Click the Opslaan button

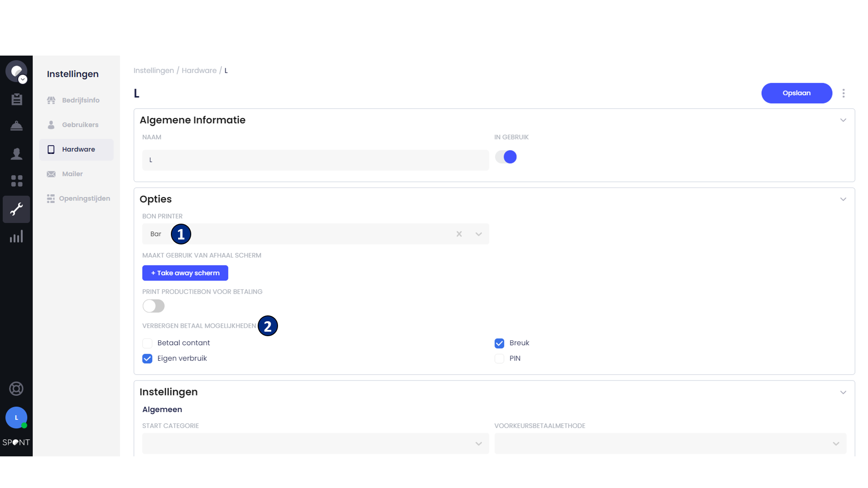pos(797,93)
